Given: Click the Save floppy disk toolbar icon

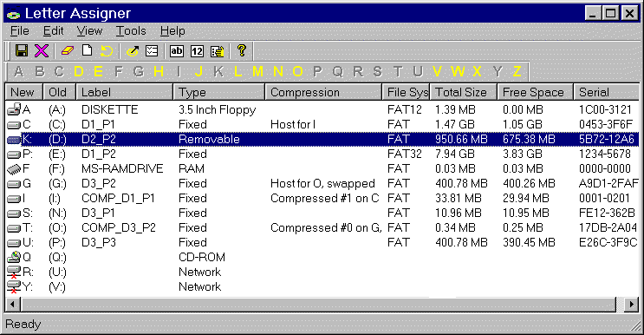Looking at the screenshot, I should click(22, 51).
